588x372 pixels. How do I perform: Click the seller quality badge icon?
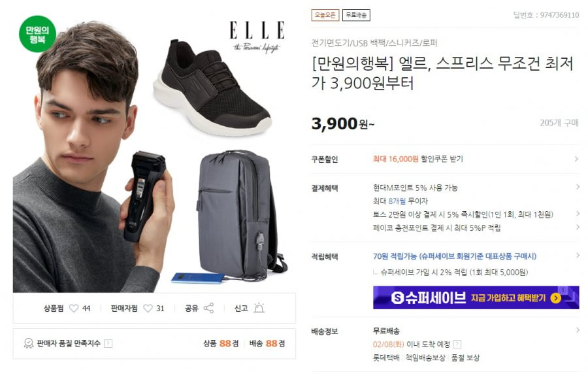coord(29,343)
